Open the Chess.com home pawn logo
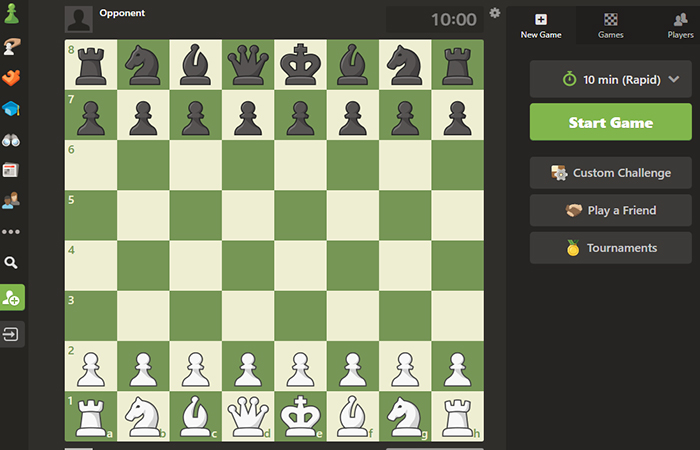Screen dimensions: 700x450 click(x=12, y=13)
